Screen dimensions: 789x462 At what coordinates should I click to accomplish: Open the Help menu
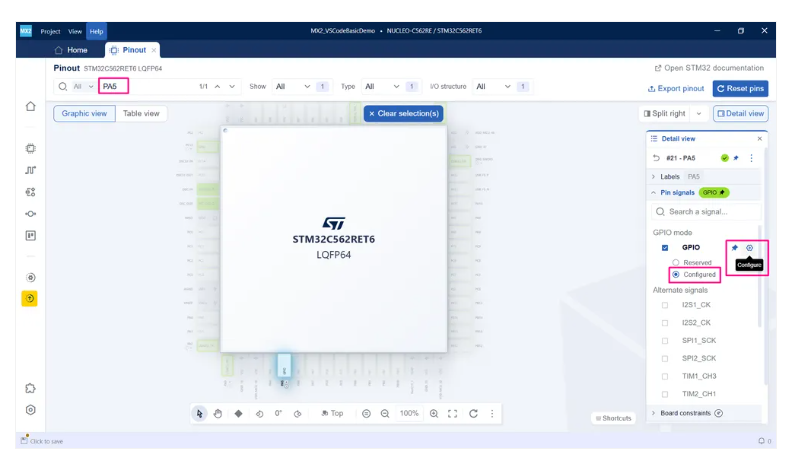[x=96, y=31]
